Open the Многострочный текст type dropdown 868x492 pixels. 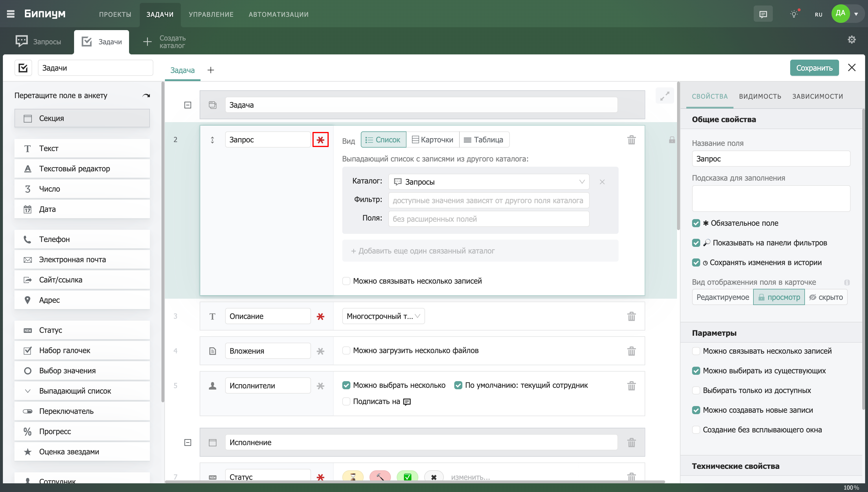(x=383, y=316)
